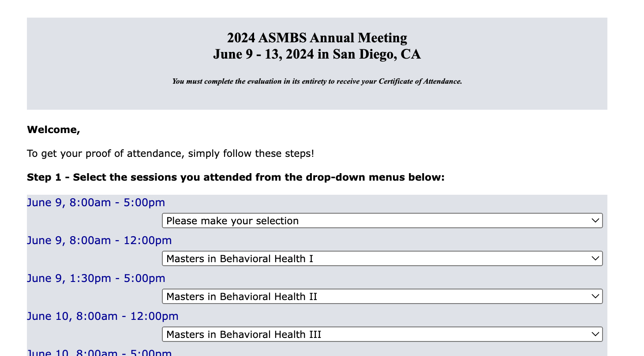This screenshot has height=356, width=644.
Task: Click the 'June 9 - 13, 2024 in San Diego, CA' line
Action: point(317,55)
